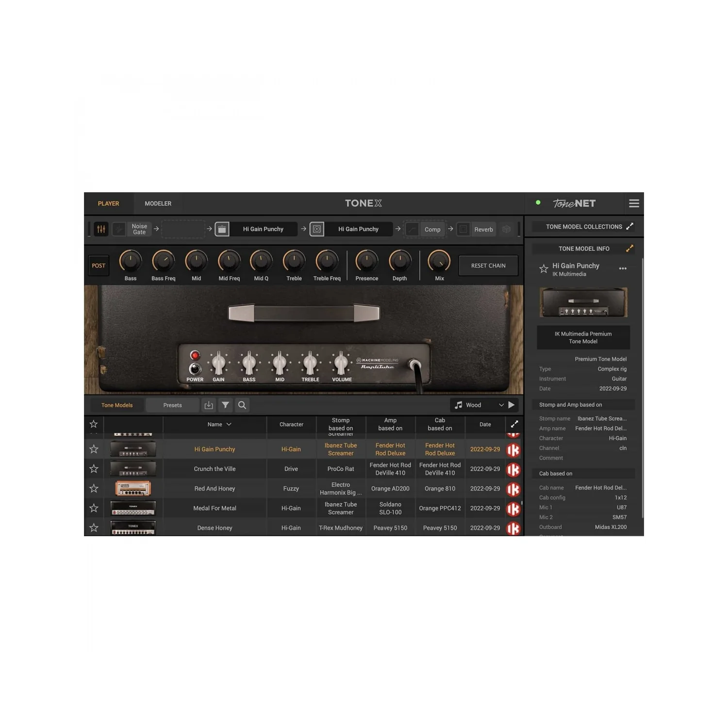Viewport: 728px width, 728px height.
Task: Click the Character column header
Action: coord(291,424)
